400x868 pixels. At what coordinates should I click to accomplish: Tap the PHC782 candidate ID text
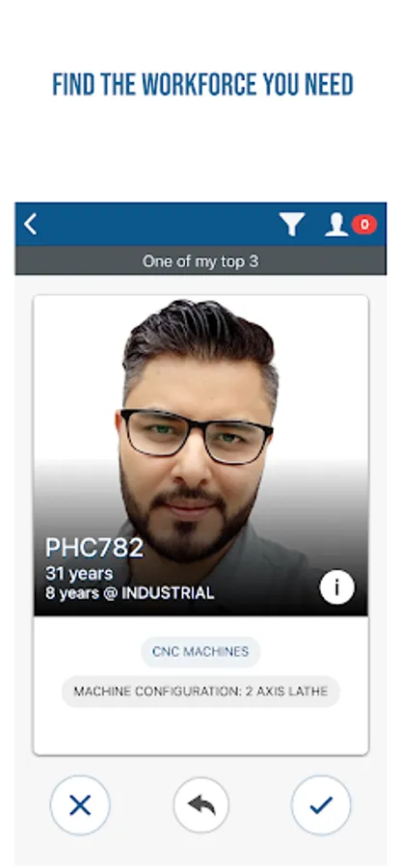pyautogui.click(x=94, y=548)
